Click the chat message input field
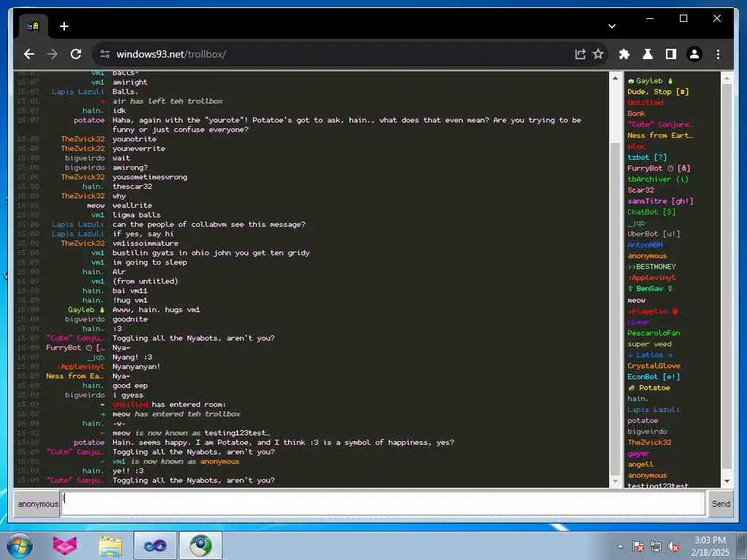This screenshot has width=747, height=560. click(383, 503)
